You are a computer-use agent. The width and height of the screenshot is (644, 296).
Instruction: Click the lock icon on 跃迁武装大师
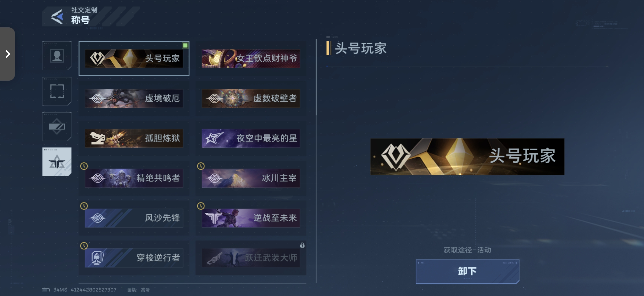302,245
